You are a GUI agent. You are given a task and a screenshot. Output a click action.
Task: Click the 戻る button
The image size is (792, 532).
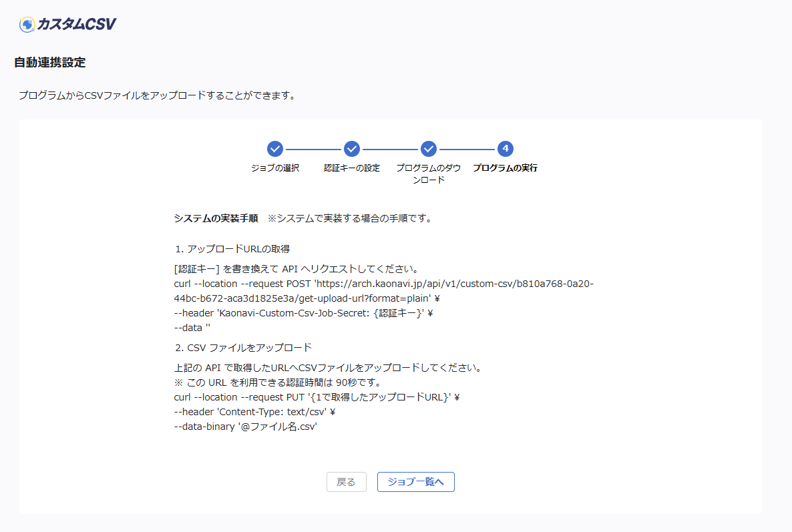coord(346,482)
